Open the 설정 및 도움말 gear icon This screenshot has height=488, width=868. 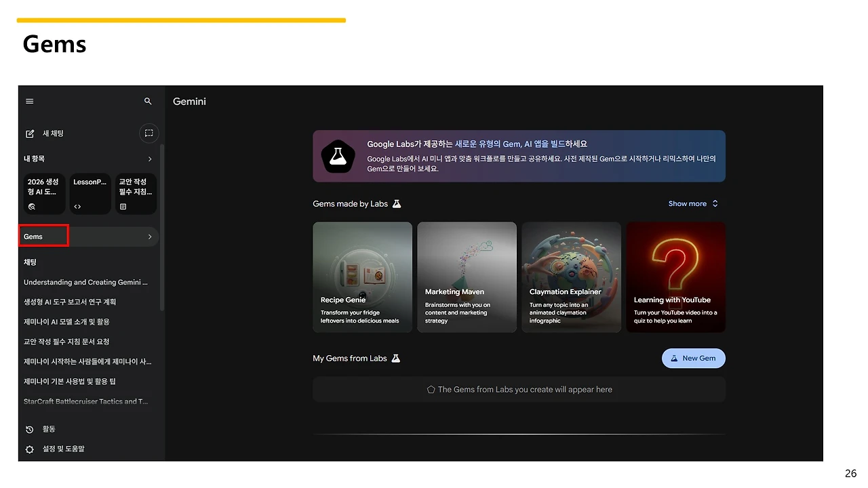pos(29,449)
